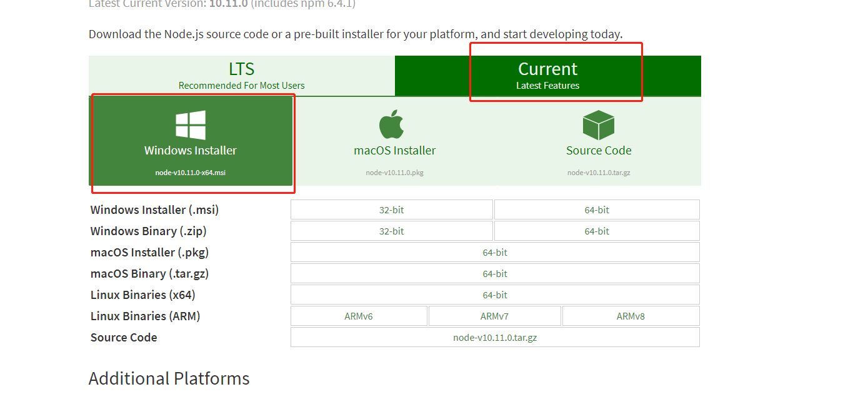Download Linux Binaries (x64) 64-bit
Image resolution: width=868 pixels, height=404 pixels.
pyautogui.click(x=495, y=295)
